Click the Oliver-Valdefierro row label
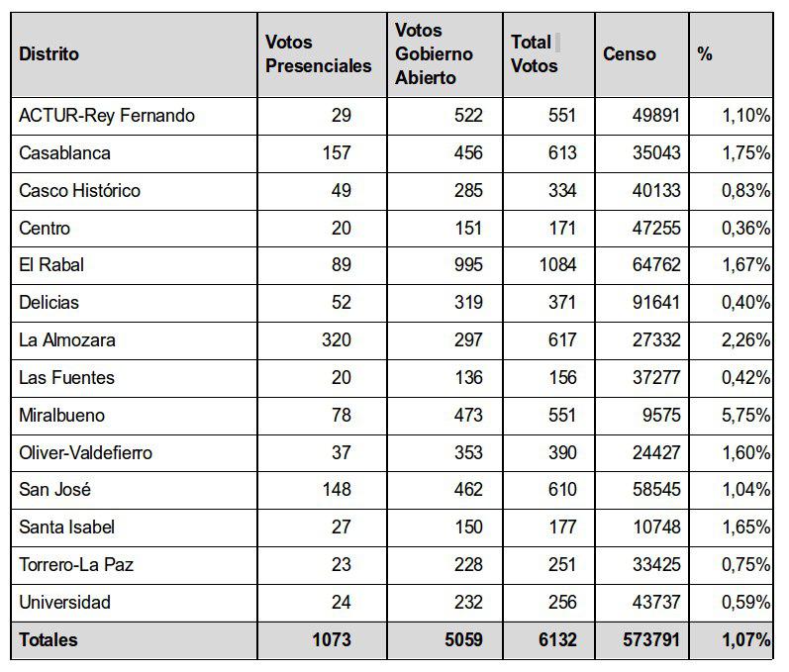 tap(86, 453)
